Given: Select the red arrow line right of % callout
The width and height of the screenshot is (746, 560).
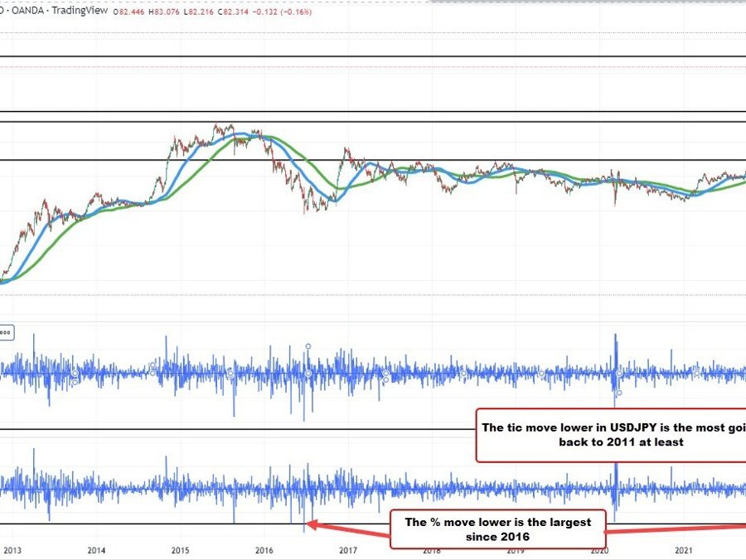Looking at the screenshot, I should coord(676,530).
